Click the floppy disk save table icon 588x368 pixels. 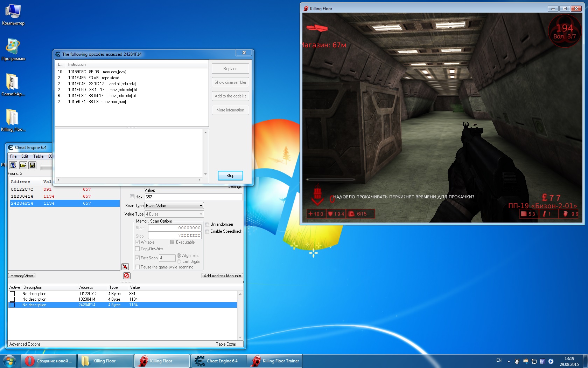[x=32, y=165]
